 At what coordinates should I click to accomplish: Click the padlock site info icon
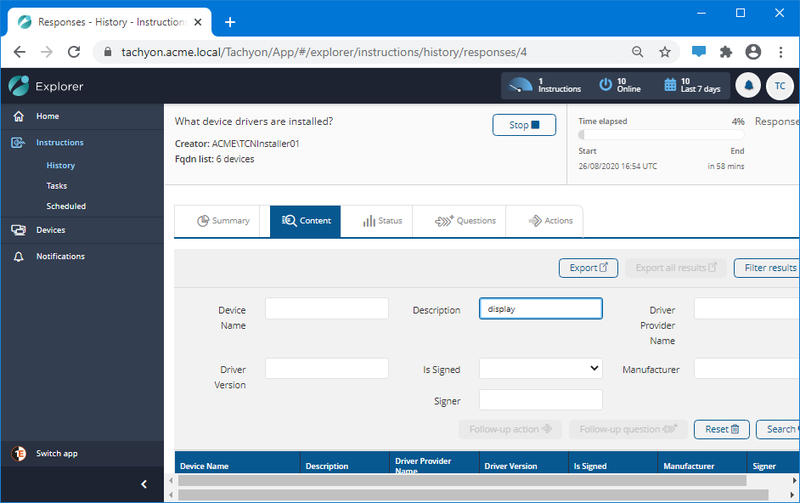[x=108, y=52]
